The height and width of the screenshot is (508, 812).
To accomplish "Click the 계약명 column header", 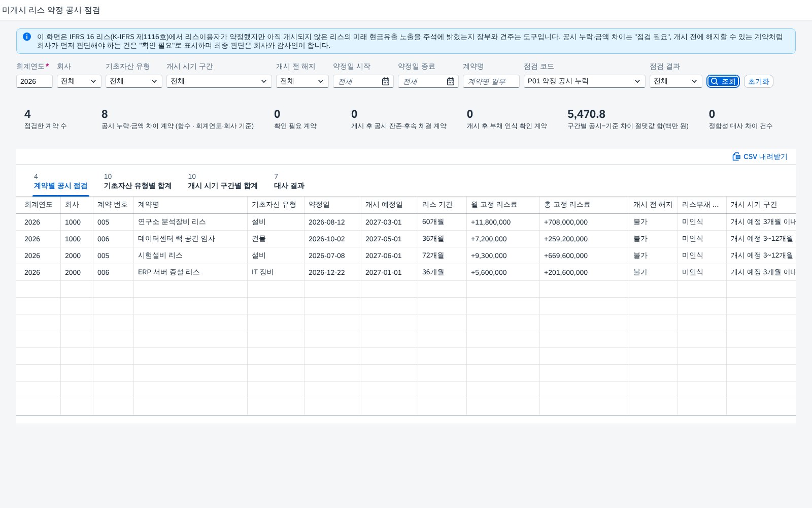I will 190,205.
